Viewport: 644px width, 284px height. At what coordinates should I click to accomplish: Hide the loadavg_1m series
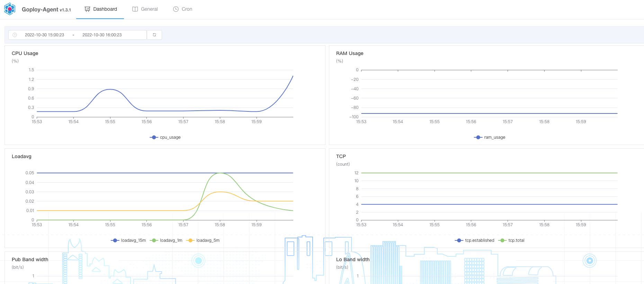[x=166, y=240]
